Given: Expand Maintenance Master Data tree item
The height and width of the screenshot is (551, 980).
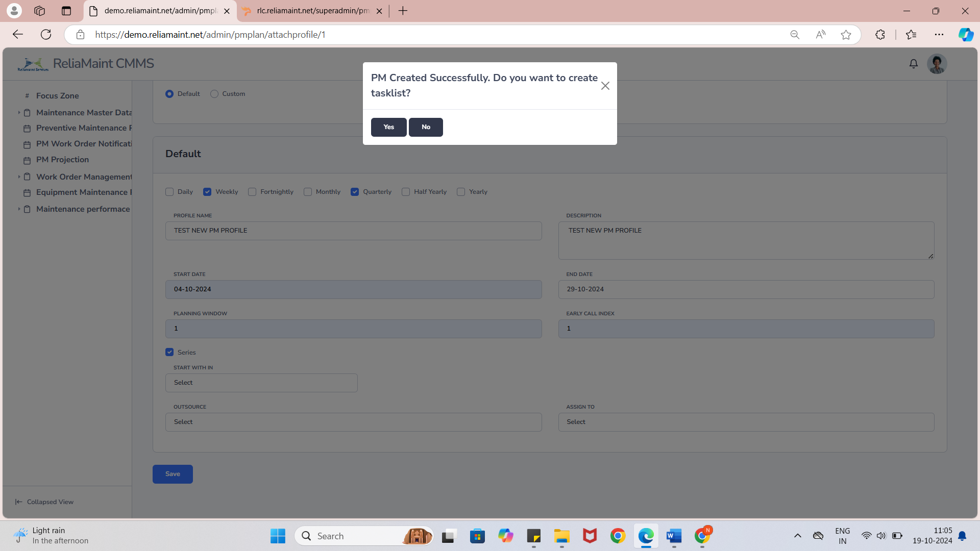Looking at the screenshot, I should (x=19, y=113).
